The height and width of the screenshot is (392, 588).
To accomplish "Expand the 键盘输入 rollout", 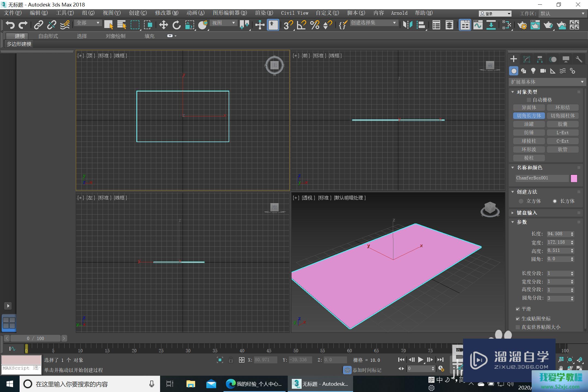I will (x=526, y=213).
